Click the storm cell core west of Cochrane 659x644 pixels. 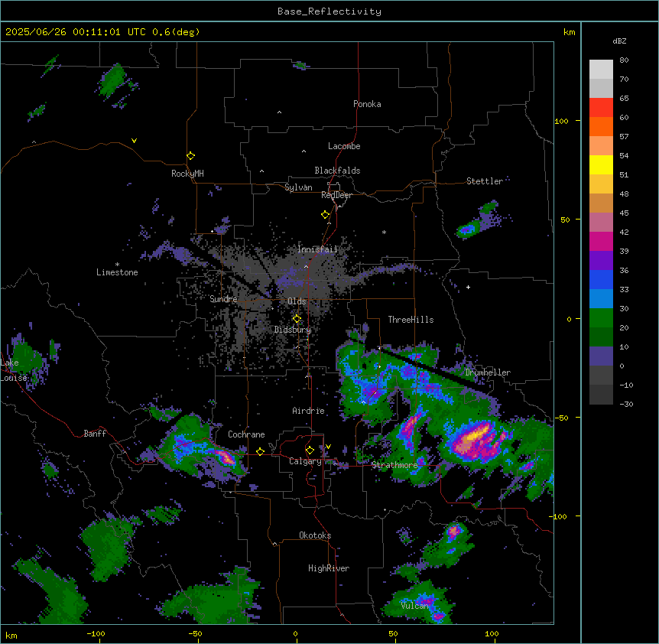click(226, 457)
